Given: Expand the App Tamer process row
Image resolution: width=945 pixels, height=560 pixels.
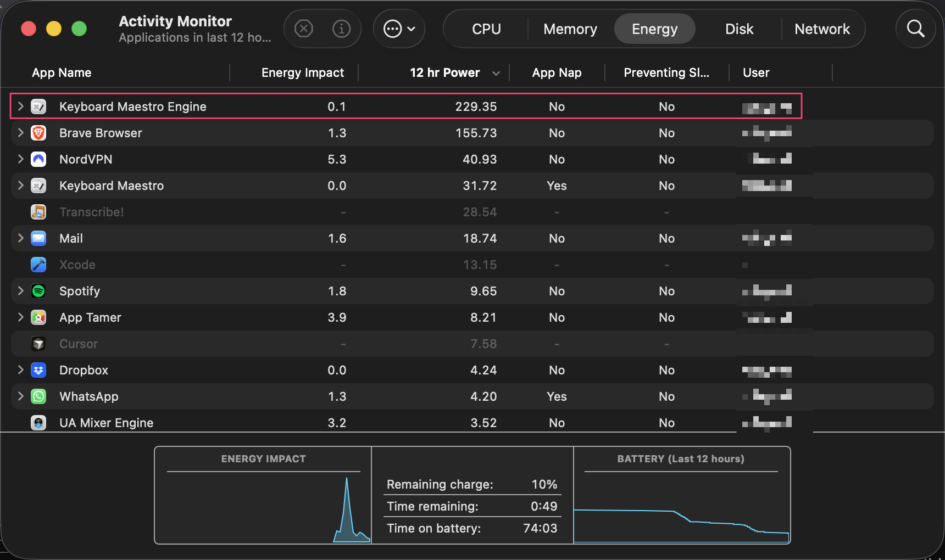Looking at the screenshot, I should point(20,317).
